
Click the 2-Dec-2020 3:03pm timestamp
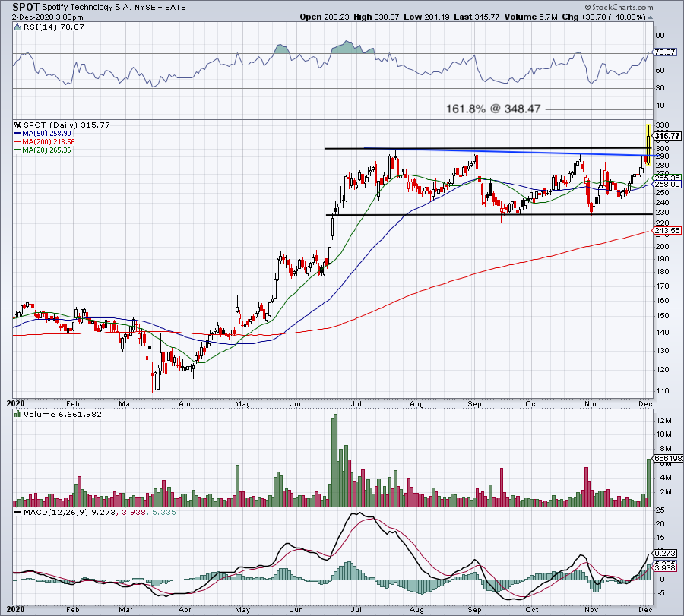(48, 17)
